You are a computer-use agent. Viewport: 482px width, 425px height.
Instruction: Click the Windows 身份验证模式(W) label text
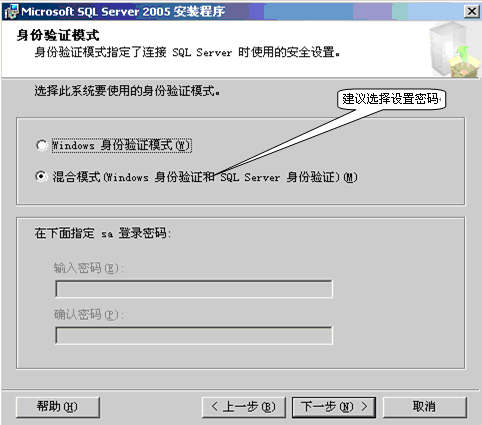(122, 145)
